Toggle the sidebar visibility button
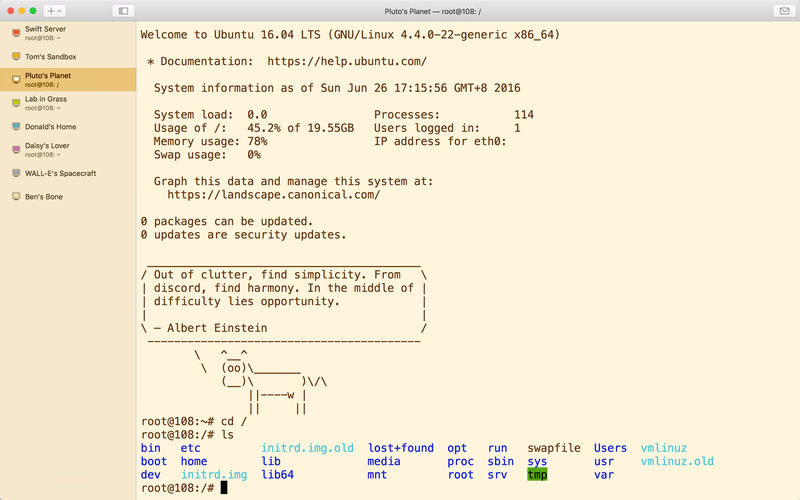Image resolution: width=800 pixels, height=500 pixels. tap(123, 11)
